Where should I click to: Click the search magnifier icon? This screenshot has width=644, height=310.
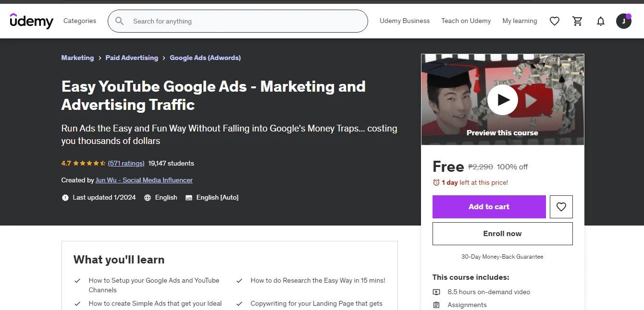tap(120, 21)
